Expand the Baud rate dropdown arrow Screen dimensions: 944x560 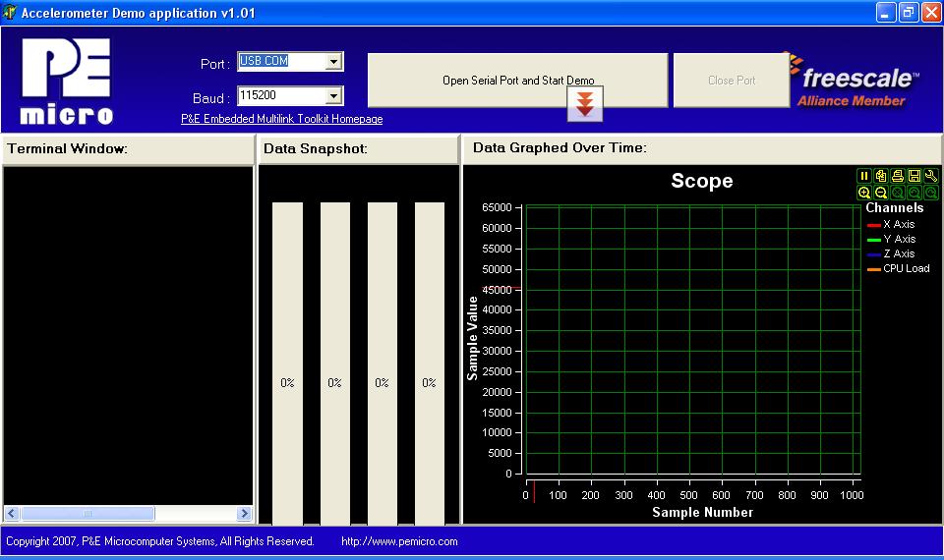point(334,96)
